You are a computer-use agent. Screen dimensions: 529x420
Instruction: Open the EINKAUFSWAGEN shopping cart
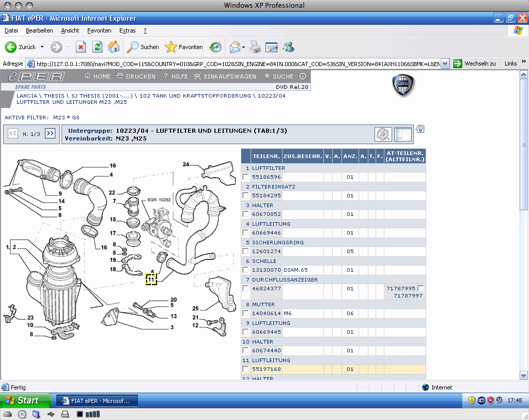click(x=225, y=76)
